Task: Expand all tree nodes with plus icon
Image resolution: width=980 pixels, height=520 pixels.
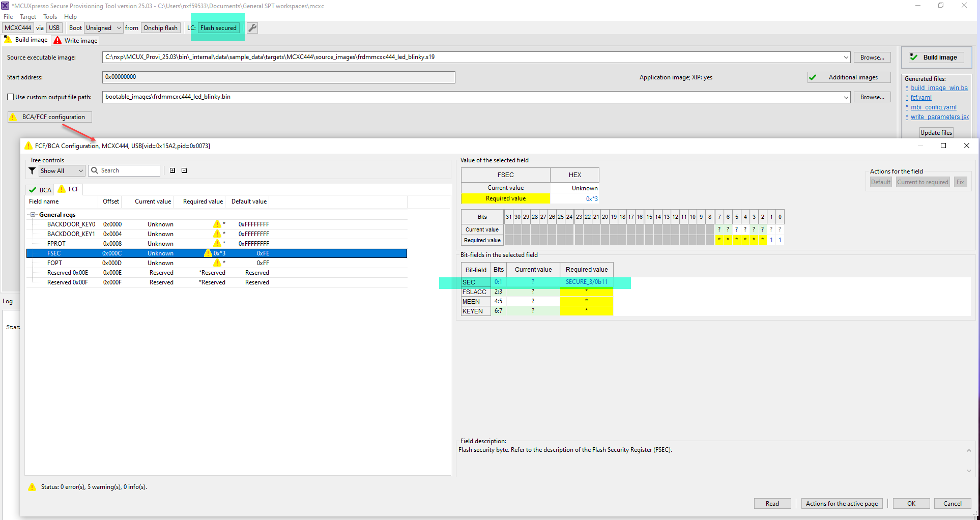Action: [172, 170]
